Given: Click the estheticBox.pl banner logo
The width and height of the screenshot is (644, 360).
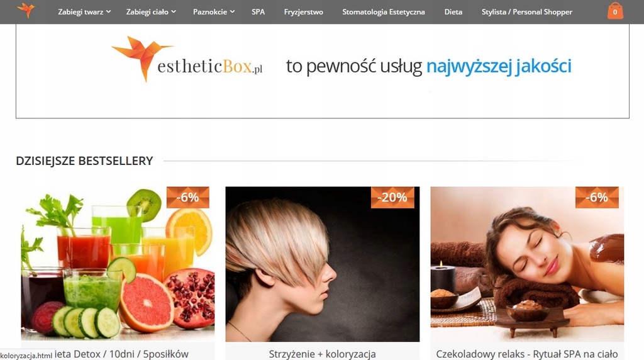Looking at the screenshot, I should pos(187,60).
